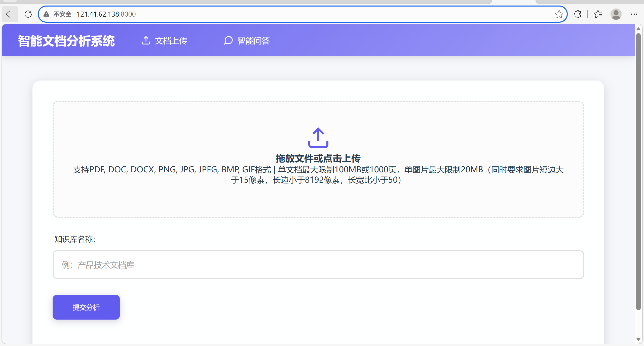Click the scrollbar down arrow
This screenshot has height=346, width=644.
pos(638,339)
